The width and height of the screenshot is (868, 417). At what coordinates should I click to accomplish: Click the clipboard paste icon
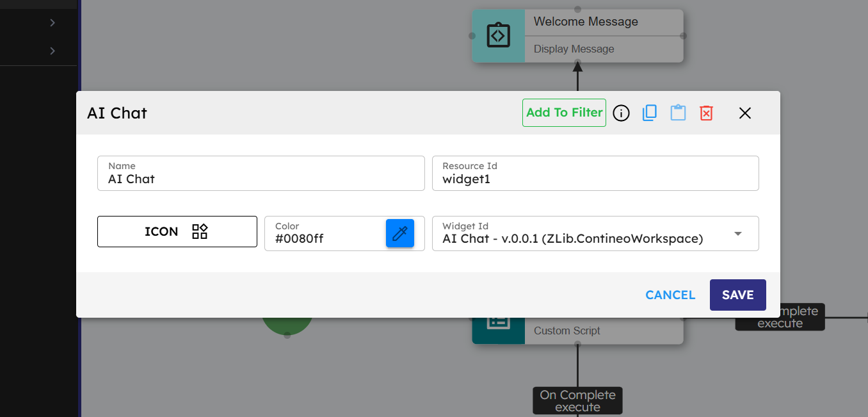pos(678,113)
